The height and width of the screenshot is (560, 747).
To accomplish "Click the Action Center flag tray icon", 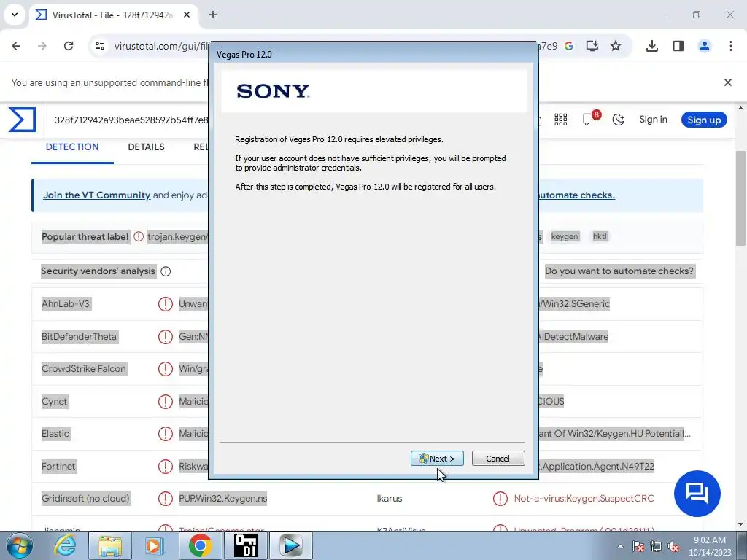I will [638, 546].
